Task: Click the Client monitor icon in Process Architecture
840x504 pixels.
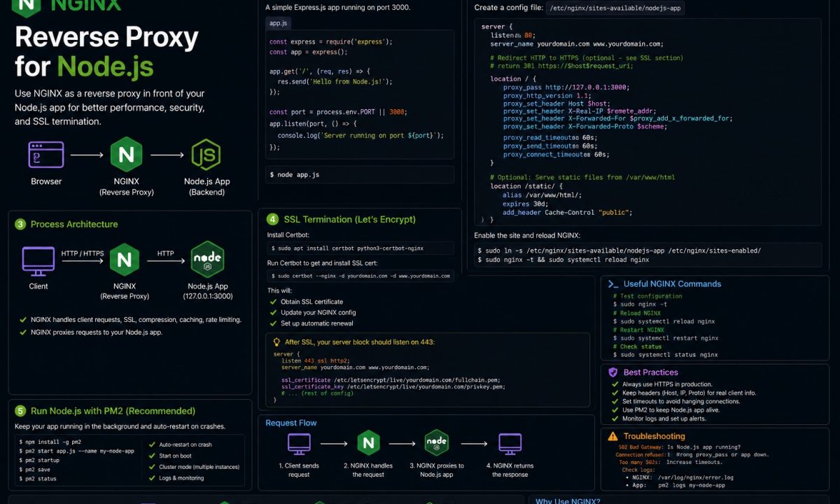Action: (38, 260)
